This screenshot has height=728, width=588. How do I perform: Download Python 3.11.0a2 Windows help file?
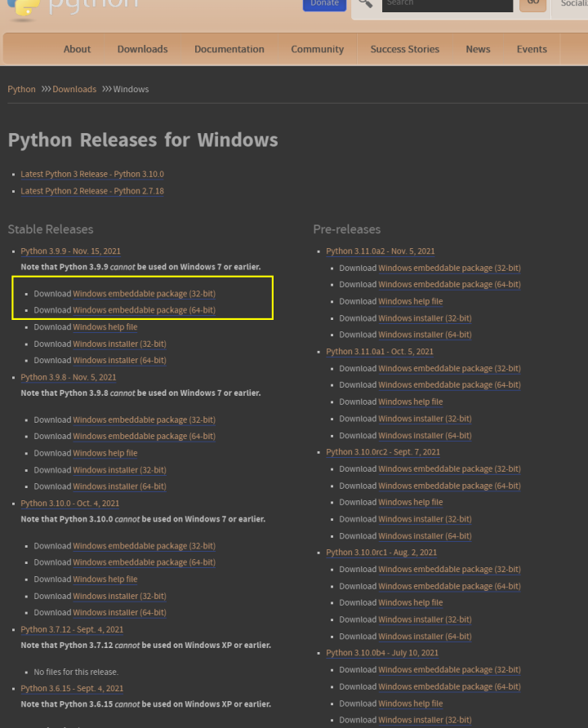(410, 301)
